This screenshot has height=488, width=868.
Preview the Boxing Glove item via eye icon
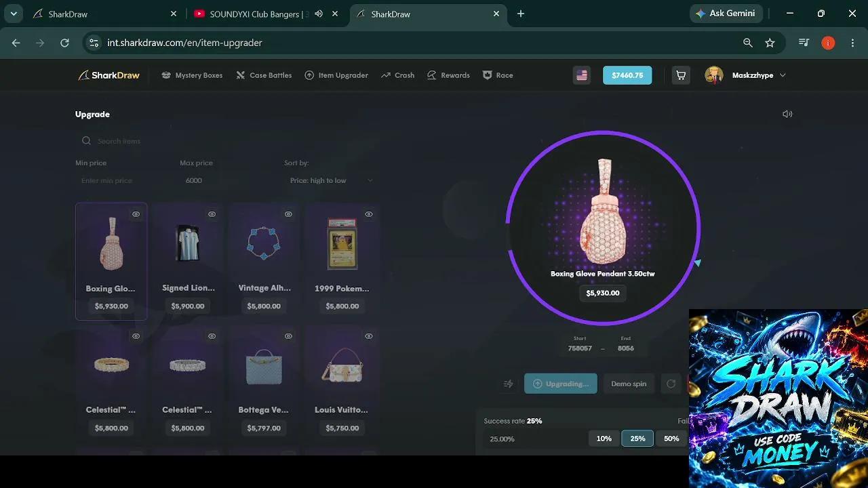pyautogui.click(x=136, y=214)
